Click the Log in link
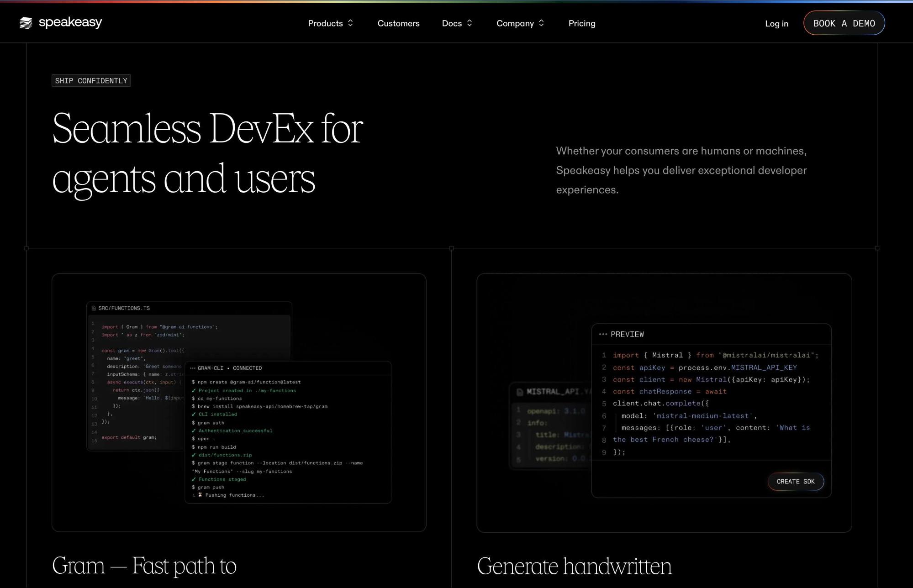This screenshot has height=588, width=913. pyautogui.click(x=776, y=24)
